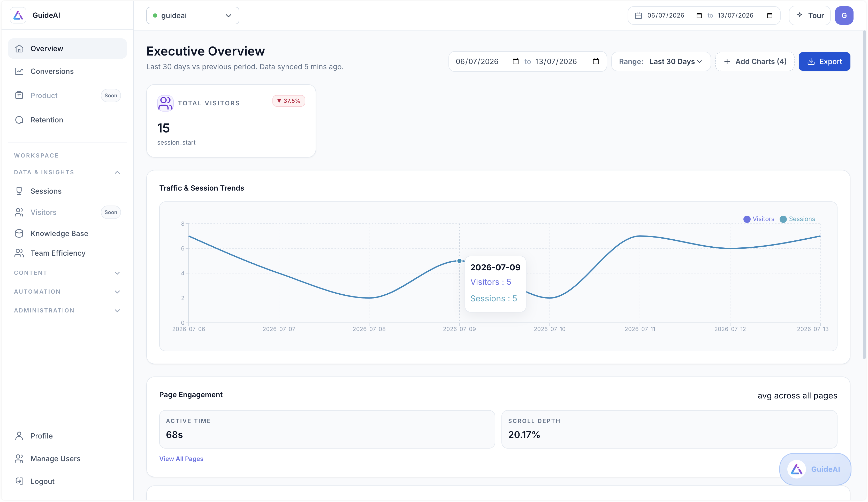Click the Sessions trophy icon
This screenshot has width=868, height=502.
(19, 191)
